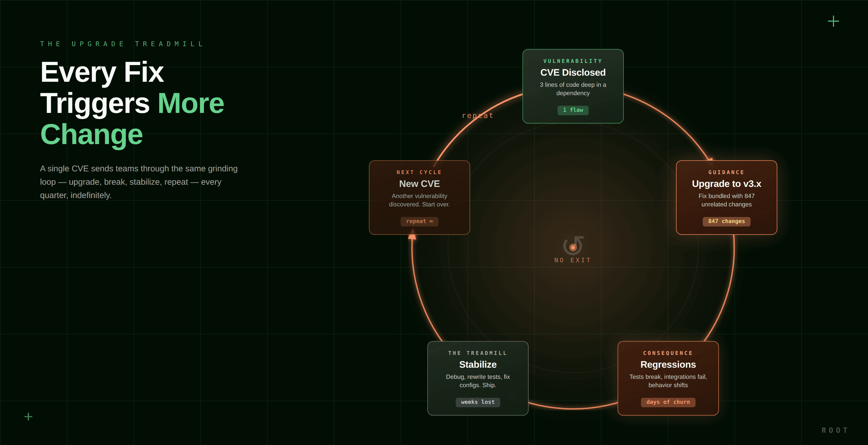Click the green plus icon top right
This screenshot has width=868, height=445.
(833, 21)
